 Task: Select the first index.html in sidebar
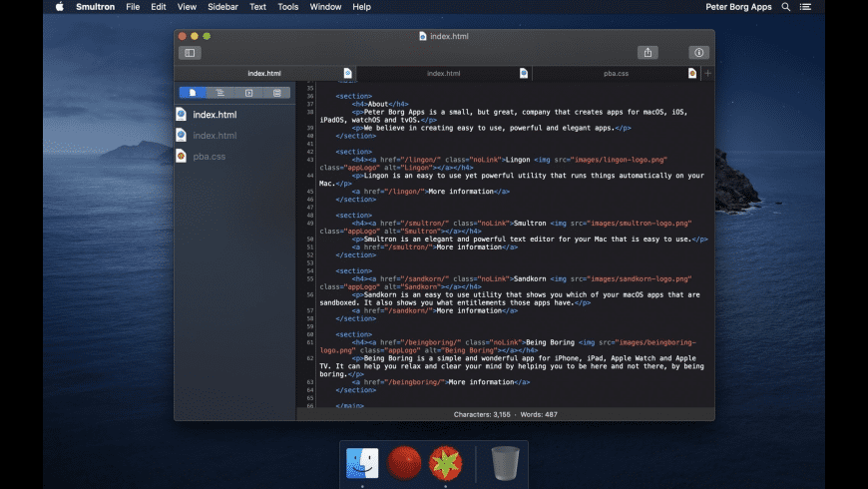[214, 115]
